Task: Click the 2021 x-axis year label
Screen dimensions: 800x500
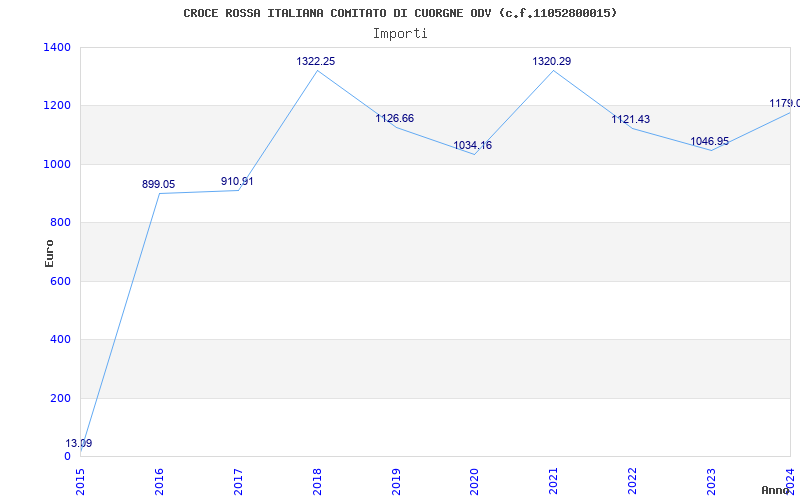Action: (x=554, y=481)
